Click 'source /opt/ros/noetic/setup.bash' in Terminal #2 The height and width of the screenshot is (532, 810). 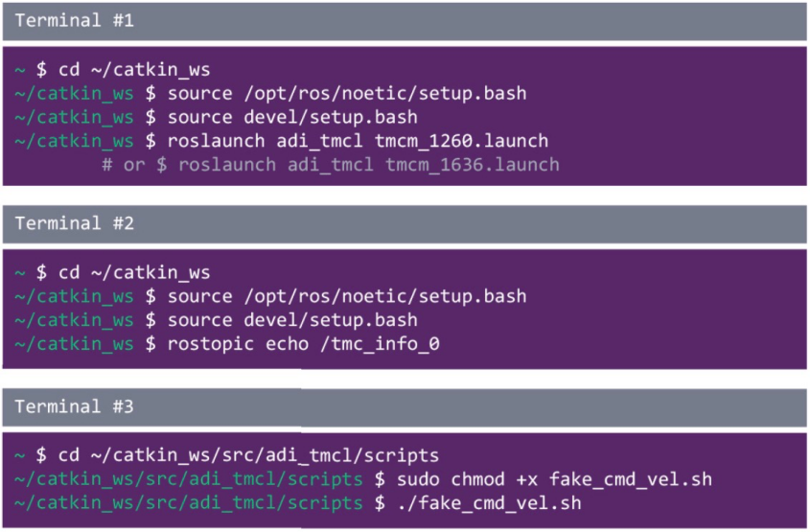pyautogui.click(x=347, y=296)
